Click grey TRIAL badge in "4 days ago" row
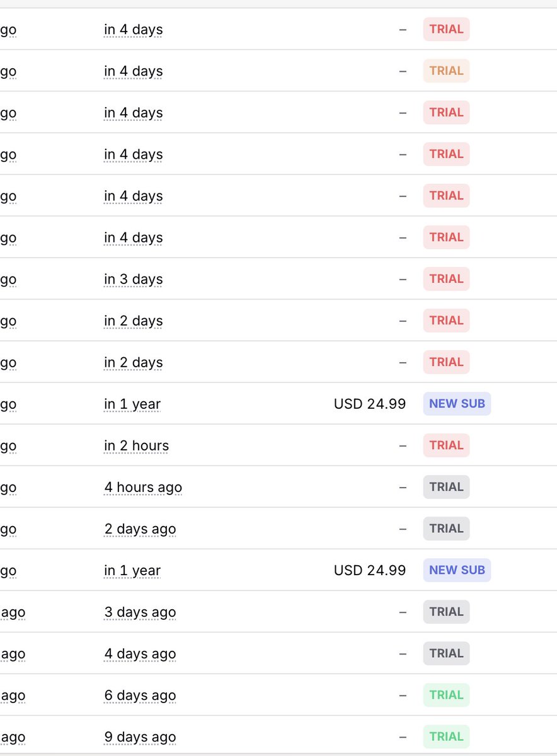 pos(446,653)
